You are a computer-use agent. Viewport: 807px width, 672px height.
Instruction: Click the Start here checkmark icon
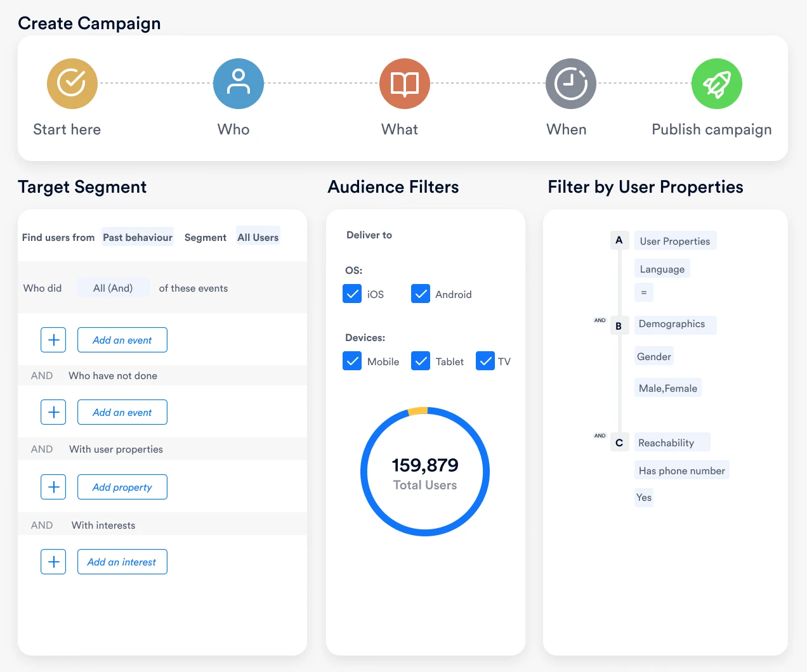pos(72,84)
